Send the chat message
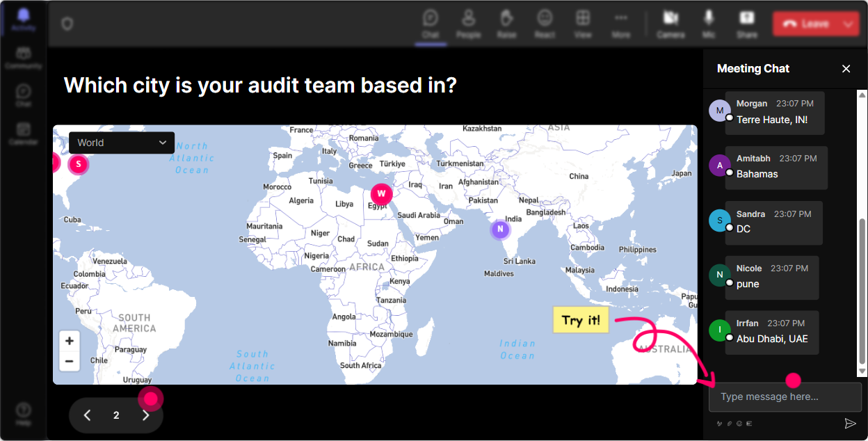Image resolution: width=868 pixels, height=441 pixels. (850, 423)
